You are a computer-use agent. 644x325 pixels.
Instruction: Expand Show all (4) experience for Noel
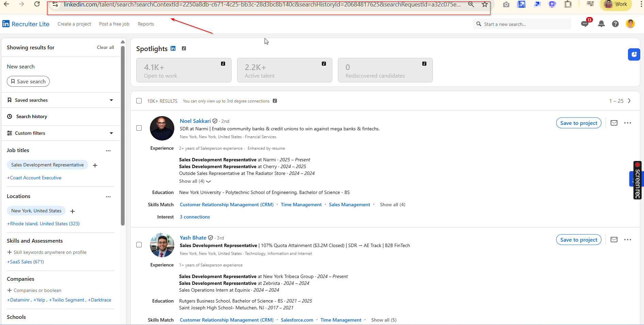tap(195, 181)
